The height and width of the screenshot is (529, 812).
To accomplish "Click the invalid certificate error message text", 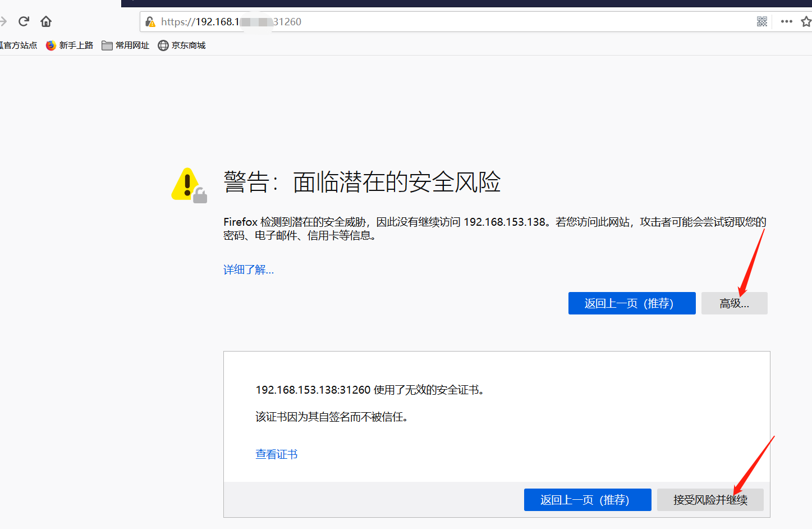I will pyautogui.click(x=371, y=390).
